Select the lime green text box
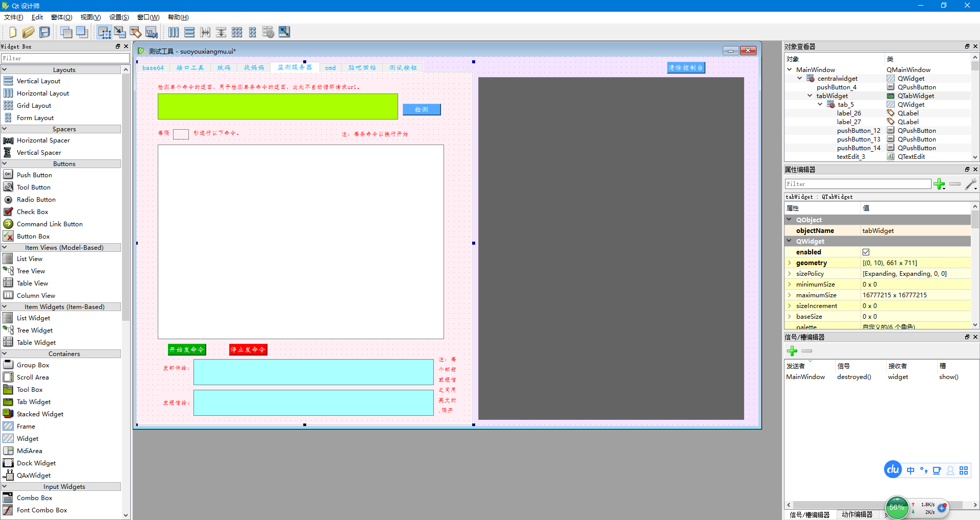Screen dimensions: 980x520 tap(278, 106)
